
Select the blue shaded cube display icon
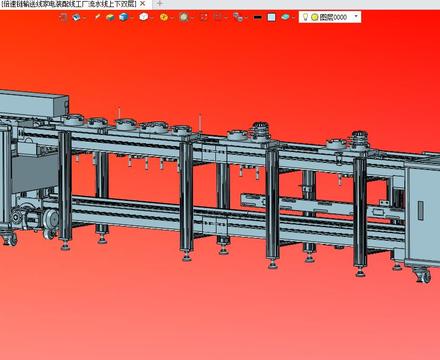124,17
